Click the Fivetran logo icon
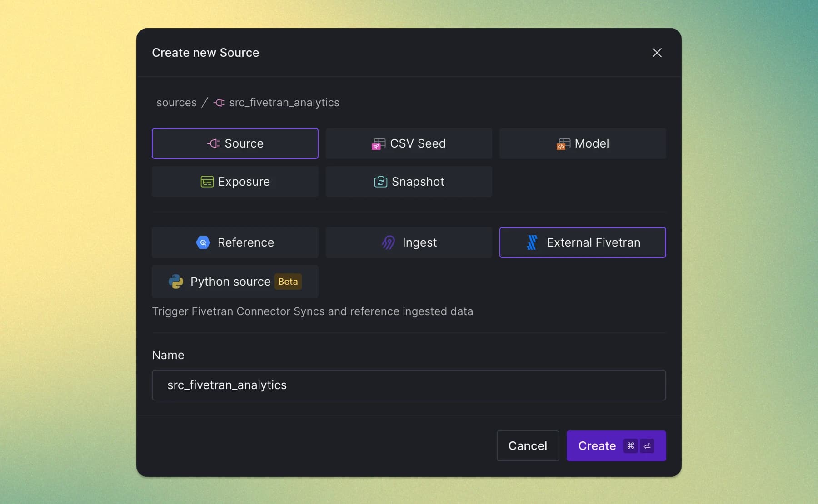Viewport: 818px width, 504px height. click(532, 242)
